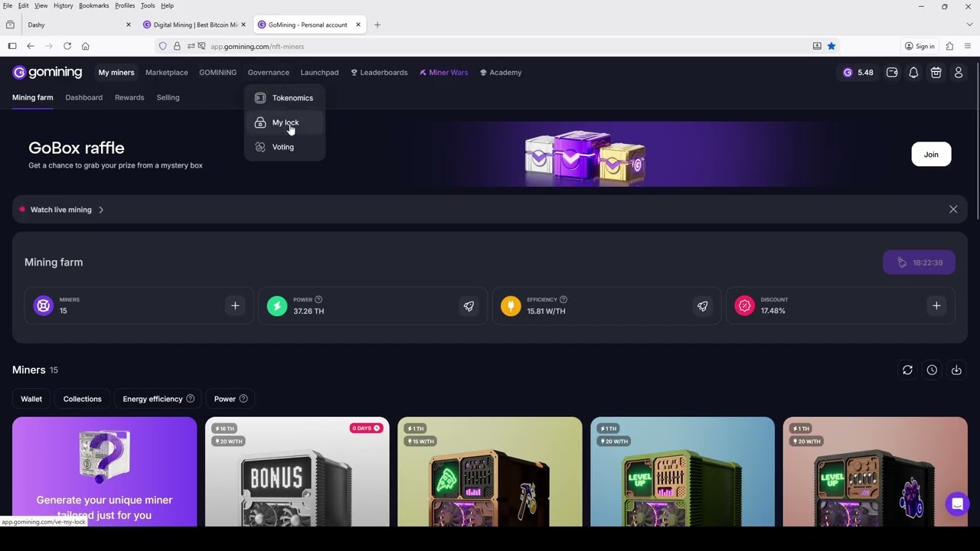
Task: Select Tokenomics from Governance menu
Action: (285, 98)
